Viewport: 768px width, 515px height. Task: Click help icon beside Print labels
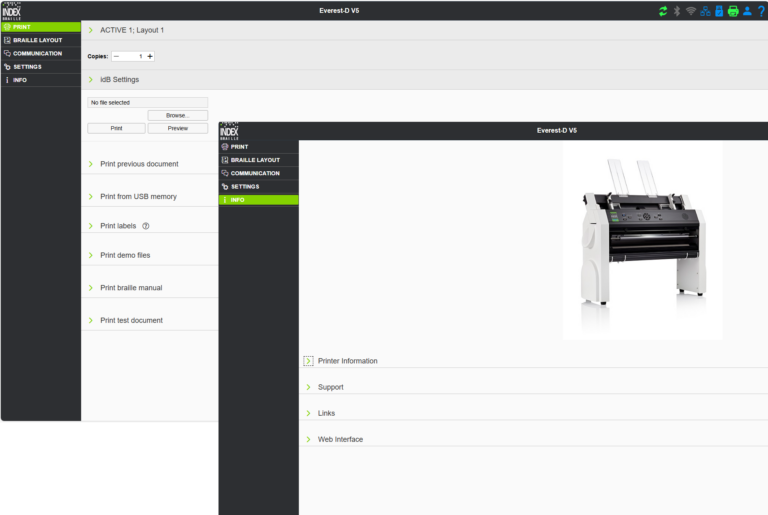pyautogui.click(x=146, y=226)
